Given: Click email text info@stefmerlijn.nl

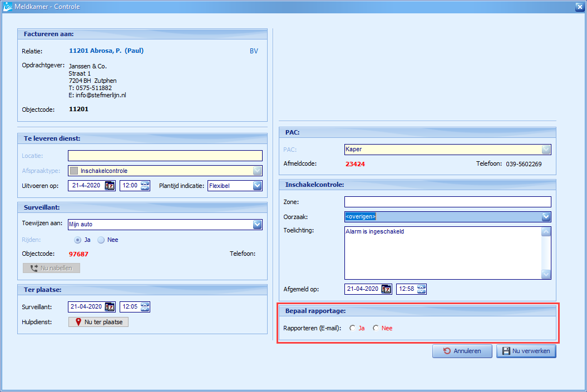Looking at the screenshot, I should 97,95.
